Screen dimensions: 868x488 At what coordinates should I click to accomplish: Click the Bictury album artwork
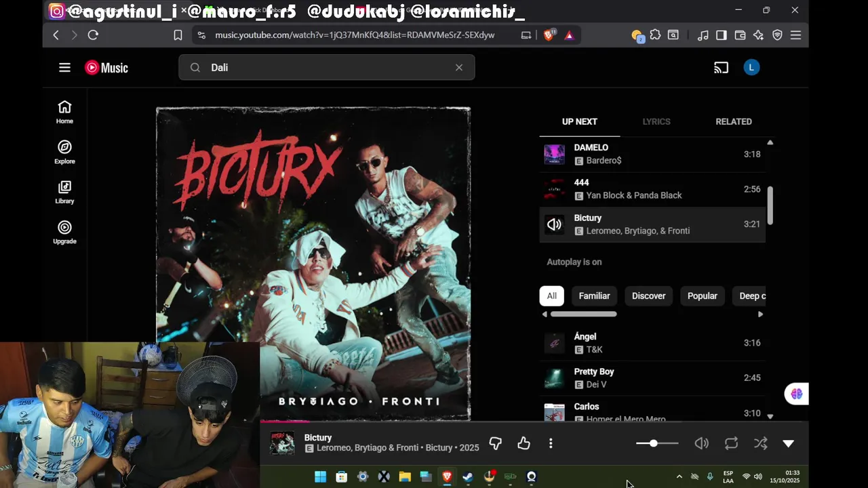click(313, 263)
